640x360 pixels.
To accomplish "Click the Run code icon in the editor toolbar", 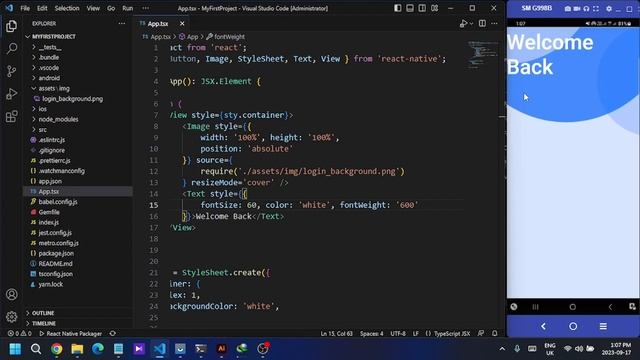I will (463, 24).
